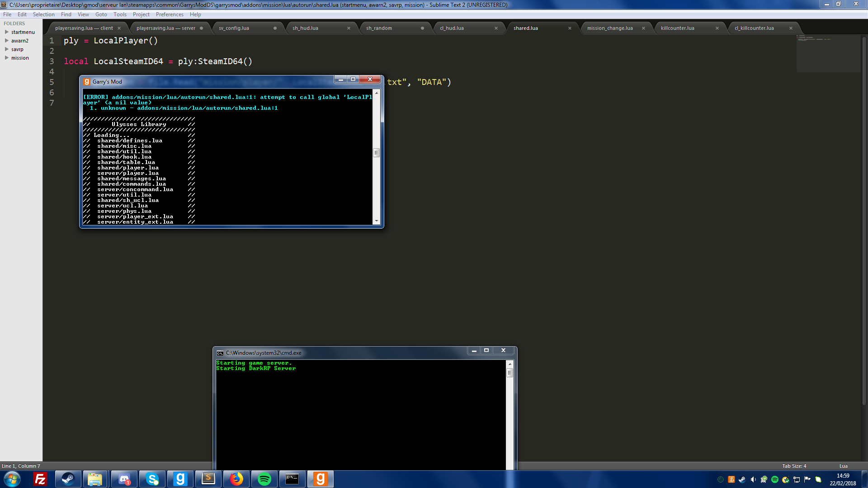Click the Spotify system tray icon
This screenshot has width=868, height=488.
click(775, 479)
